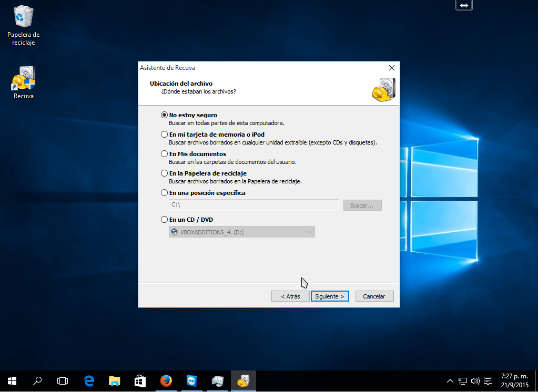This screenshot has width=538, height=392.
Task: Open the clock showing 7:27 p. m.
Action: pyautogui.click(x=514, y=380)
